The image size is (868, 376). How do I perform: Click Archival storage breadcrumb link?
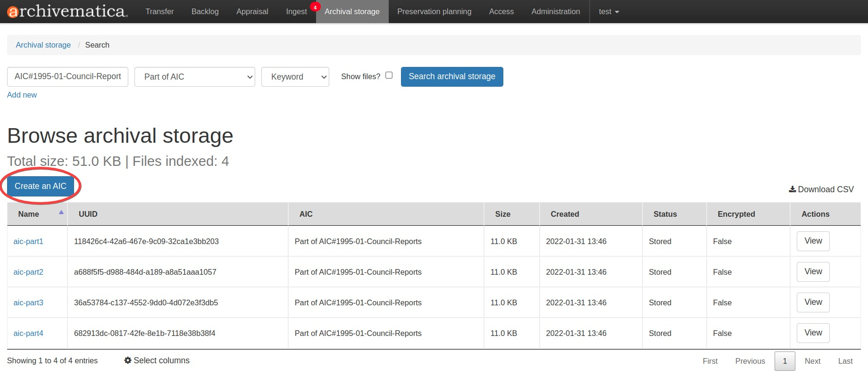[43, 45]
